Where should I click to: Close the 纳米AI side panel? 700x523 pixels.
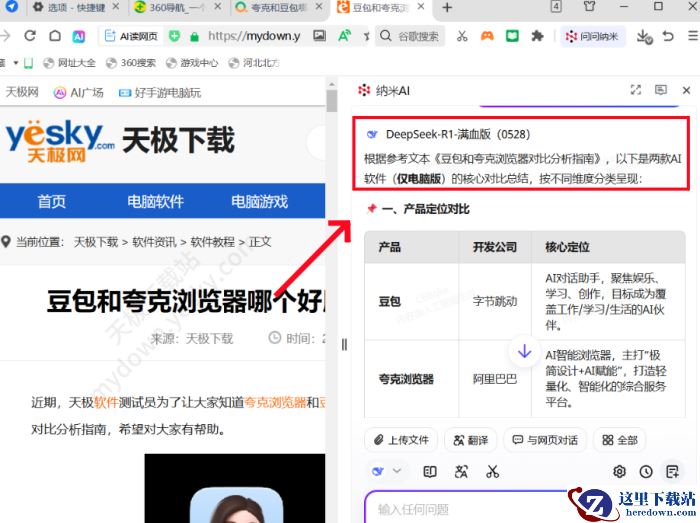coord(687,91)
